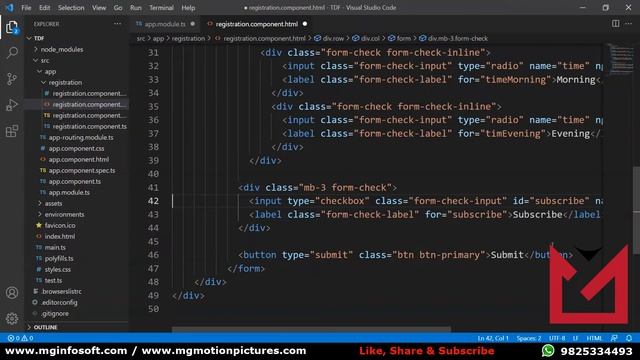Open the Accounts menu icon
The image size is (640, 360).
pyautogui.click(x=12, y=293)
